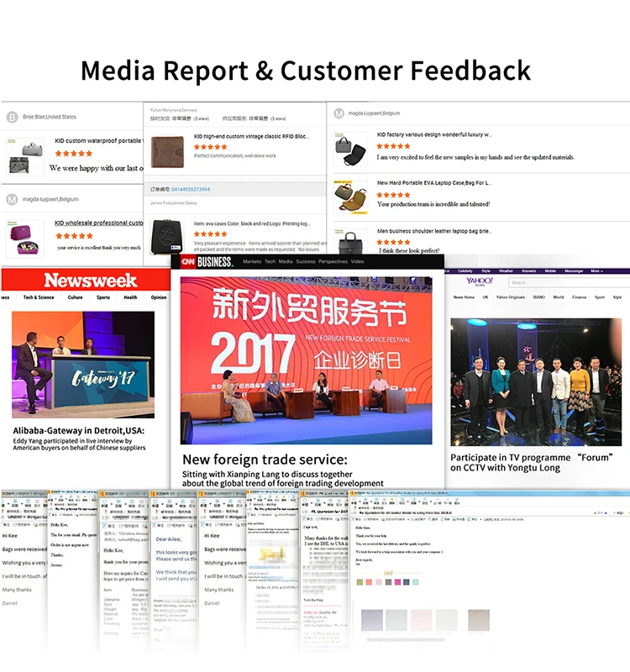Open KID custom waterproof portable product link
The width and height of the screenshot is (630, 672).
click(98, 140)
